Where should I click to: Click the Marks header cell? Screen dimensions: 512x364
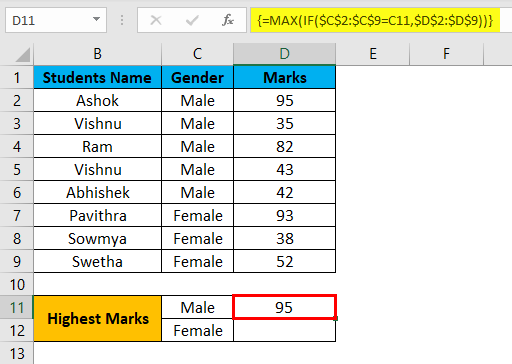point(284,77)
